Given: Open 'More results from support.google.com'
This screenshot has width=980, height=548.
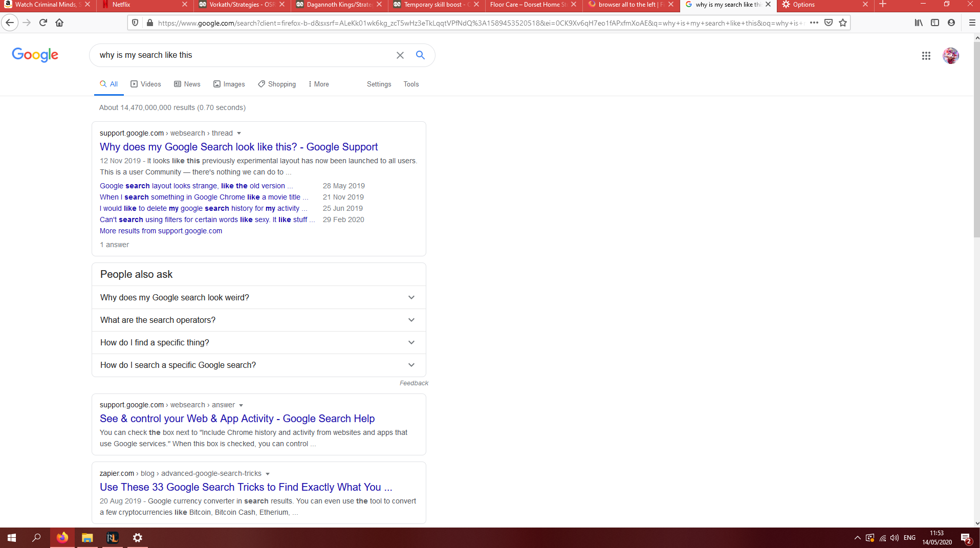Looking at the screenshot, I should click(x=161, y=231).
